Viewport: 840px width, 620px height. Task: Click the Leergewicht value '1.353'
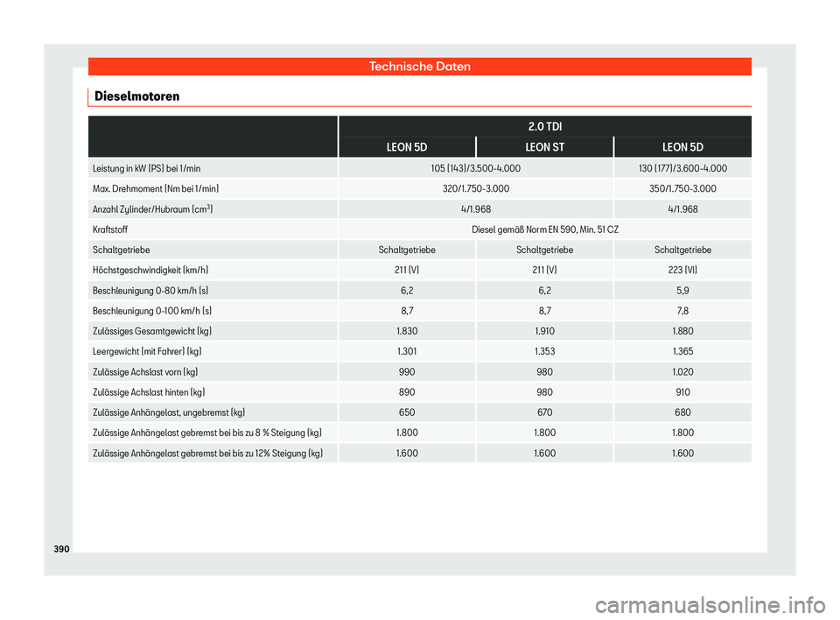point(545,352)
